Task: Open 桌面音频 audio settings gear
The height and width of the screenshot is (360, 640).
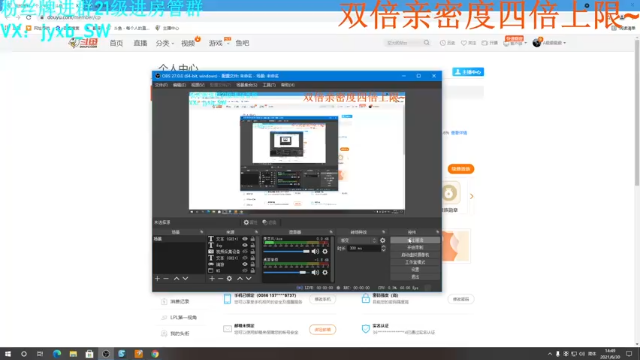Action: tap(325, 272)
